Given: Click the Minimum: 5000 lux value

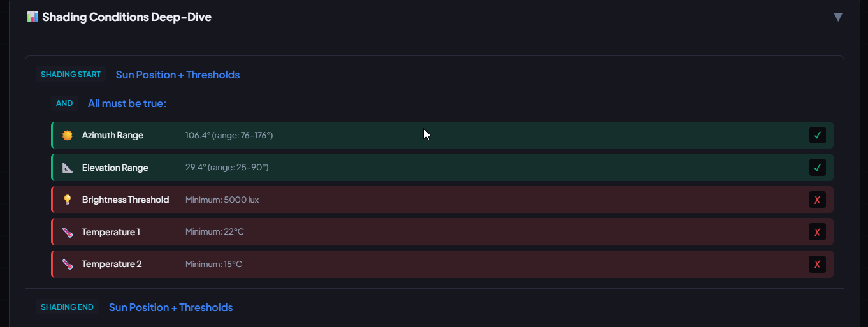Looking at the screenshot, I should 222,200.
